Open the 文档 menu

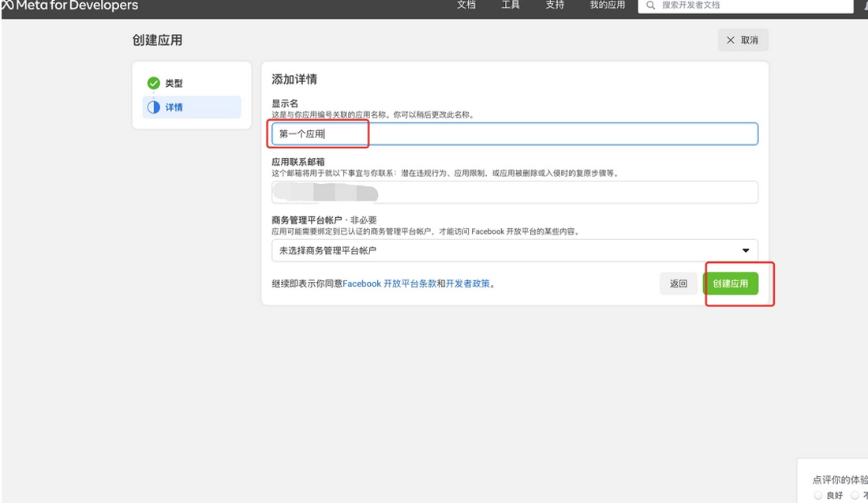point(466,6)
